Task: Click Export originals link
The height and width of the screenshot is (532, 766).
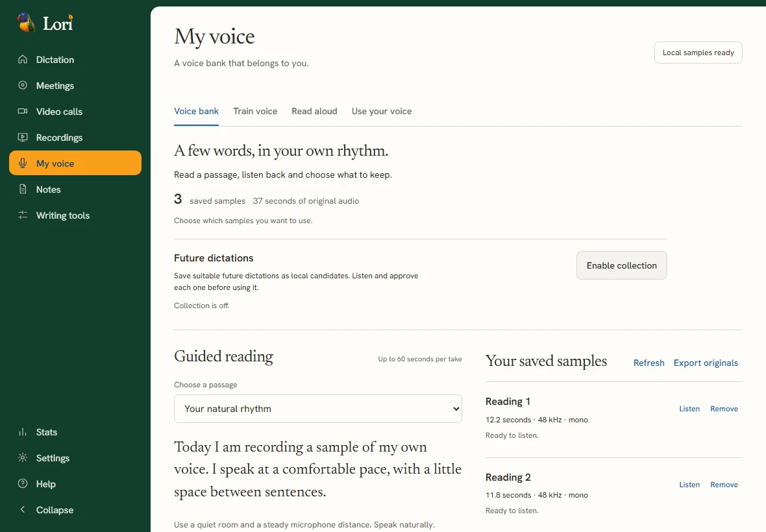Action: point(706,363)
